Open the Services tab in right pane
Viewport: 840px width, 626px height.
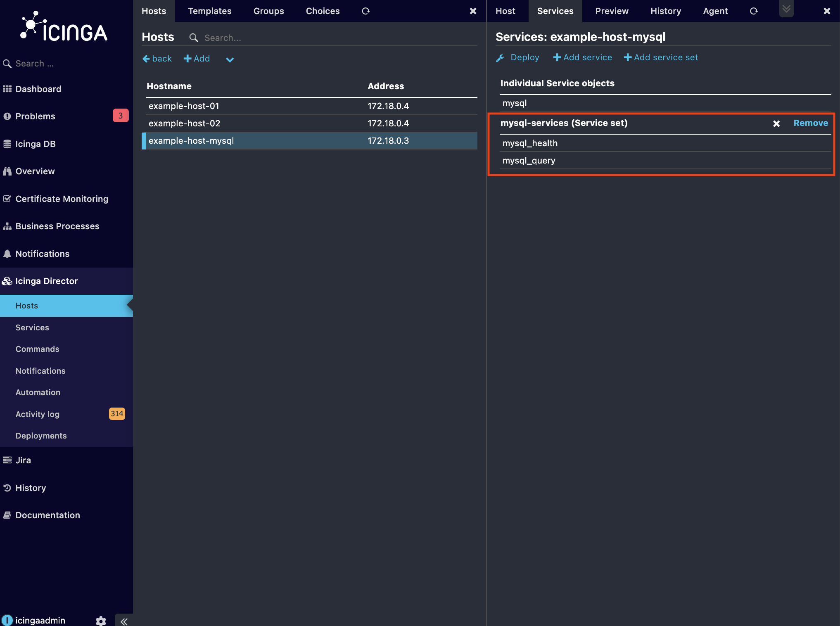555,11
